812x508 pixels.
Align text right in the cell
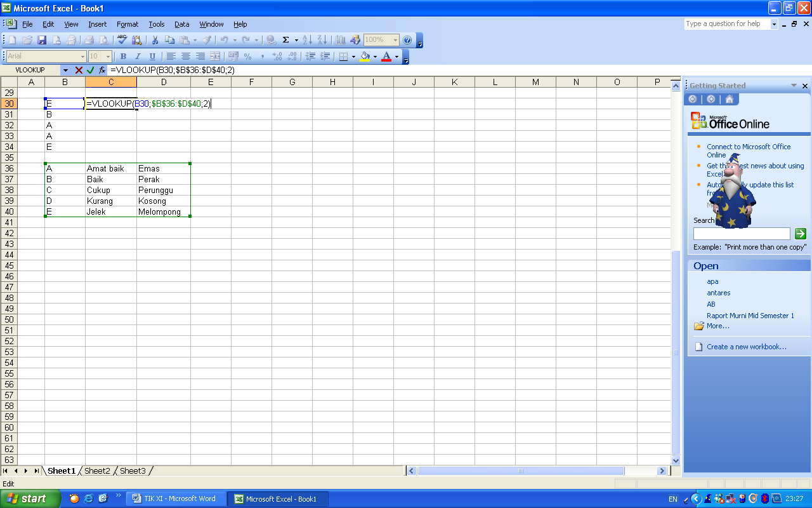pyautogui.click(x=200, y=57)
